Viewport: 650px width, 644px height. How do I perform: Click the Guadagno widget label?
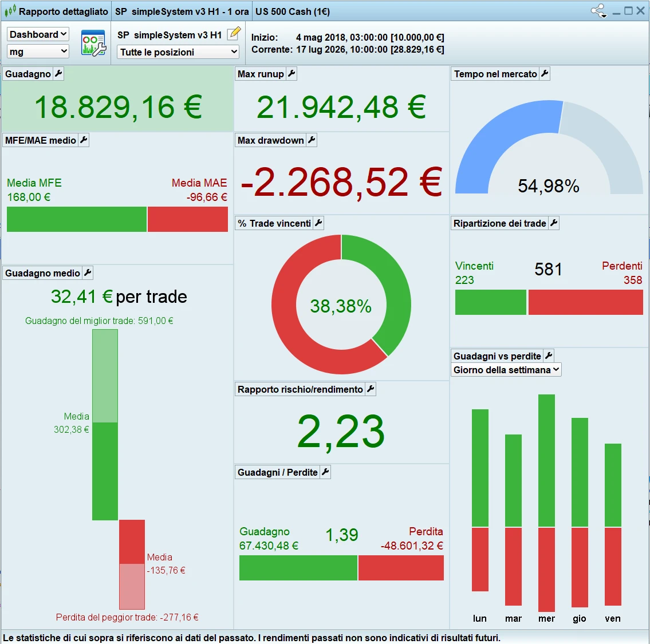[x=27, y=74]
